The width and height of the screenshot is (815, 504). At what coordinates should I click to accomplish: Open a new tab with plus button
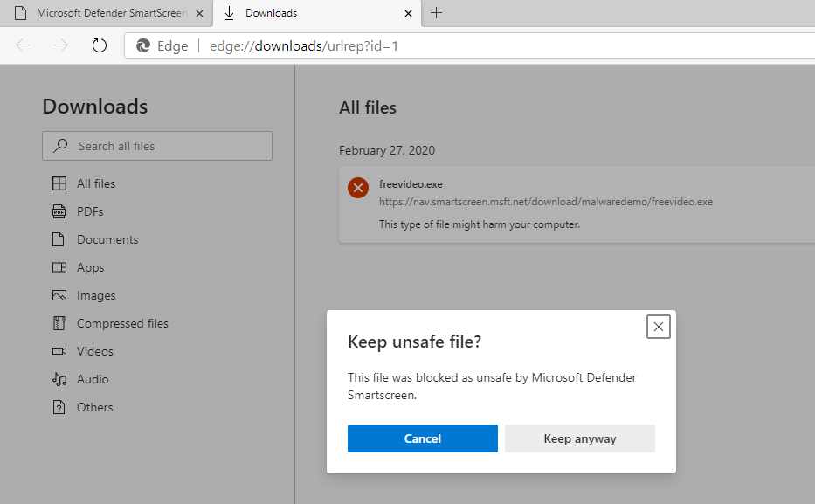(x=437, y=13)
